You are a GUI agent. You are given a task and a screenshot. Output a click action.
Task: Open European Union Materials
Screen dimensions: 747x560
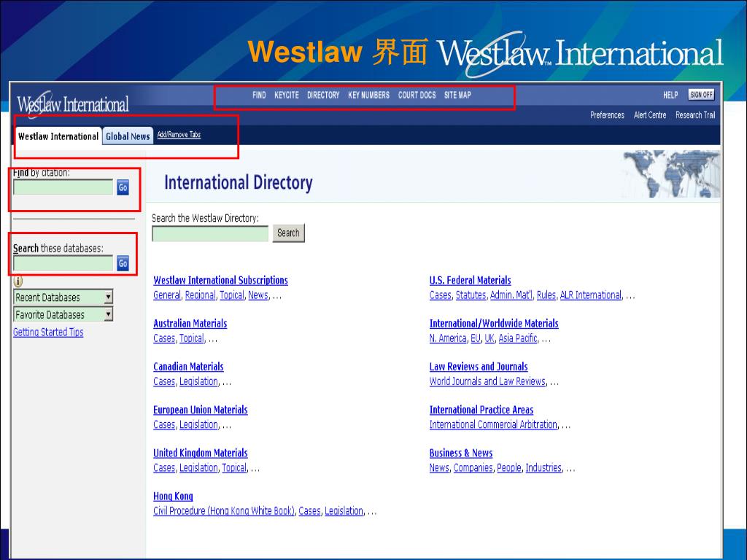point(201,410)
